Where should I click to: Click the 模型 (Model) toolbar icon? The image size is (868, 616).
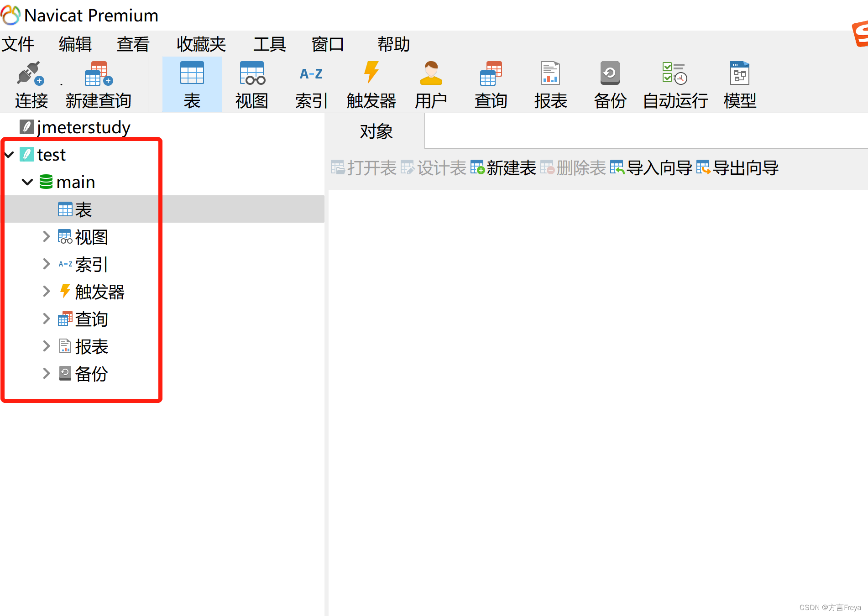[x=739, y=84]
